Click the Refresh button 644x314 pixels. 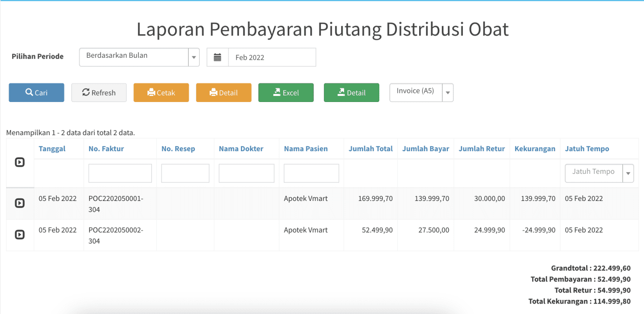99,92
